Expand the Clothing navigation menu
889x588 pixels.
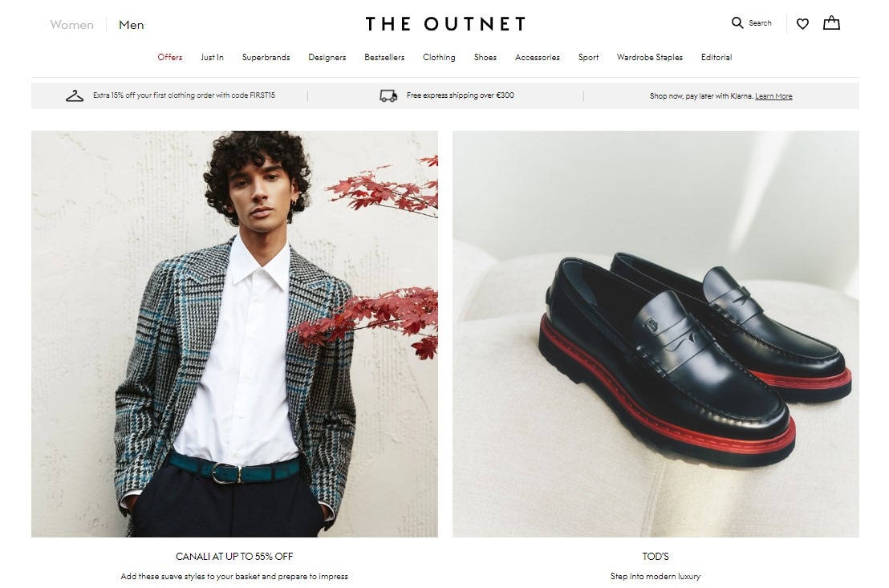pyautogui.click(x=439, y=57)
